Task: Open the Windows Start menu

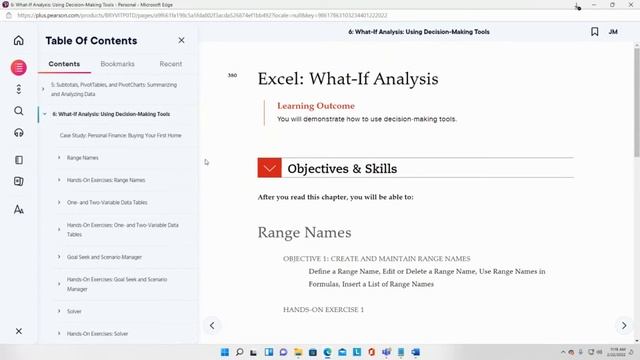Action: (x=225, y=352)
